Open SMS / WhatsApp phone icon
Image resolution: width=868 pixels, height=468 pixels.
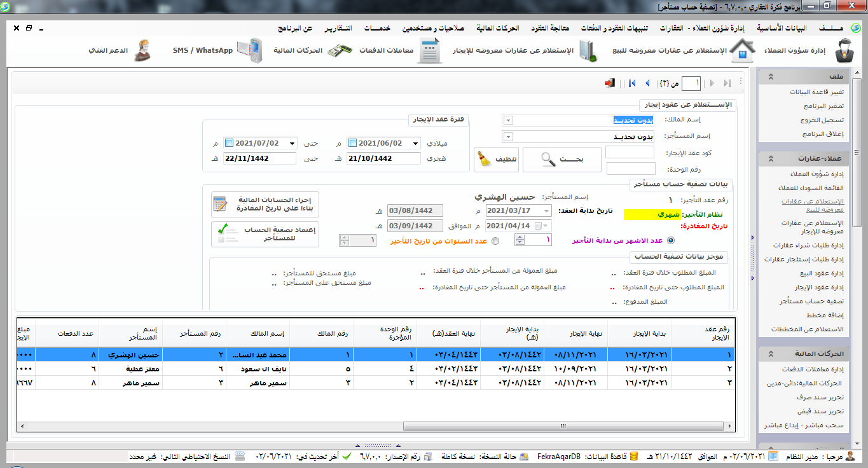(x=249, y=51)
